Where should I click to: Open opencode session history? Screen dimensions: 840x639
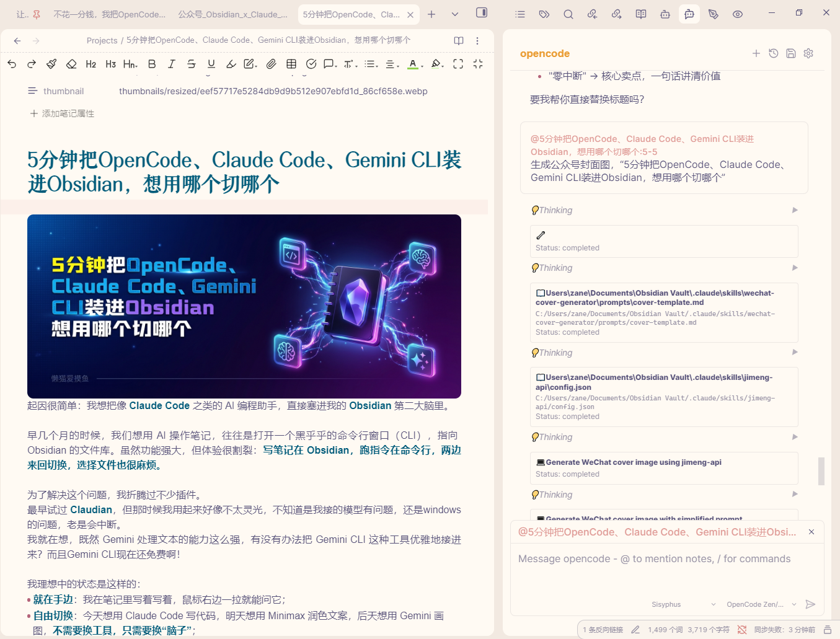(774, 53)
